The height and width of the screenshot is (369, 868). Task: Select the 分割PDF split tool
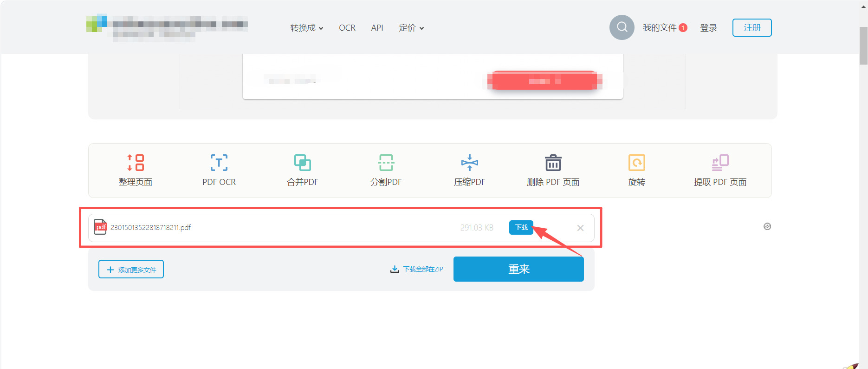tap(386, 170)
